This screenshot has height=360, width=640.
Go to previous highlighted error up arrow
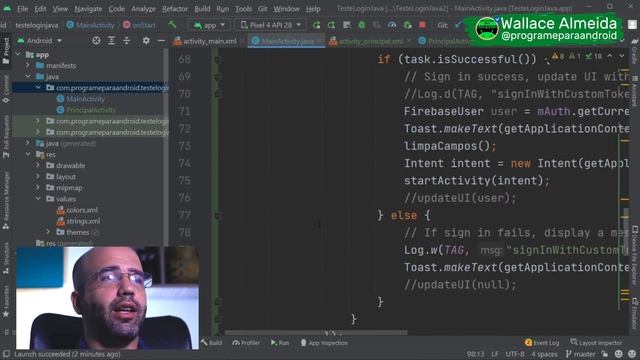point(610,56)
